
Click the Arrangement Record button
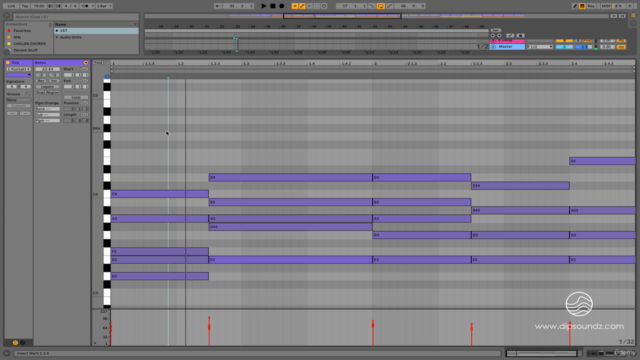click(x=282, y=6)
